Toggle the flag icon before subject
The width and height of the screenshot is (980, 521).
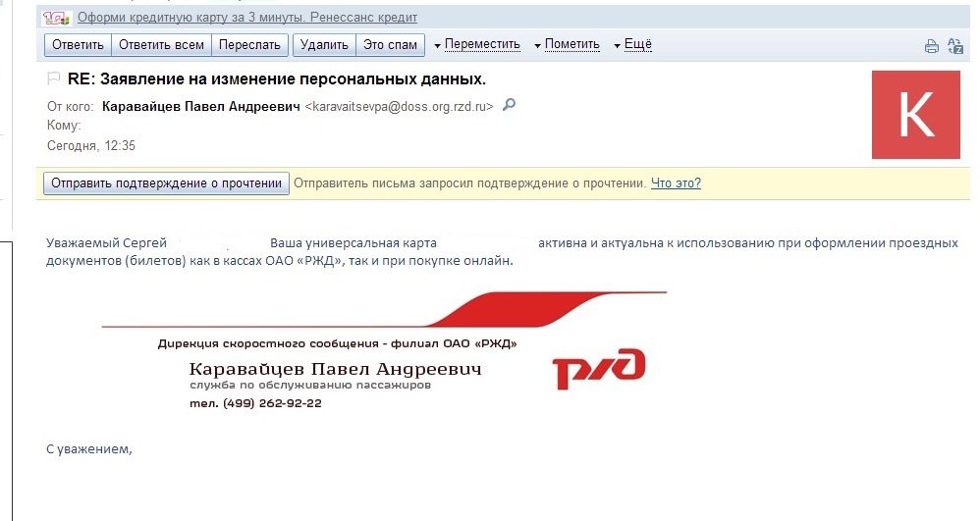(x=54, y=78)
